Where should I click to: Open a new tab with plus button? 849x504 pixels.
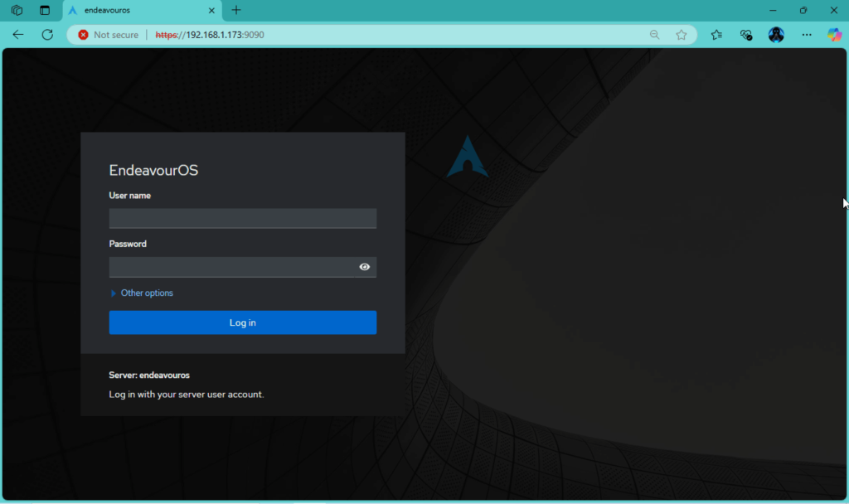(x=236, y=10)
